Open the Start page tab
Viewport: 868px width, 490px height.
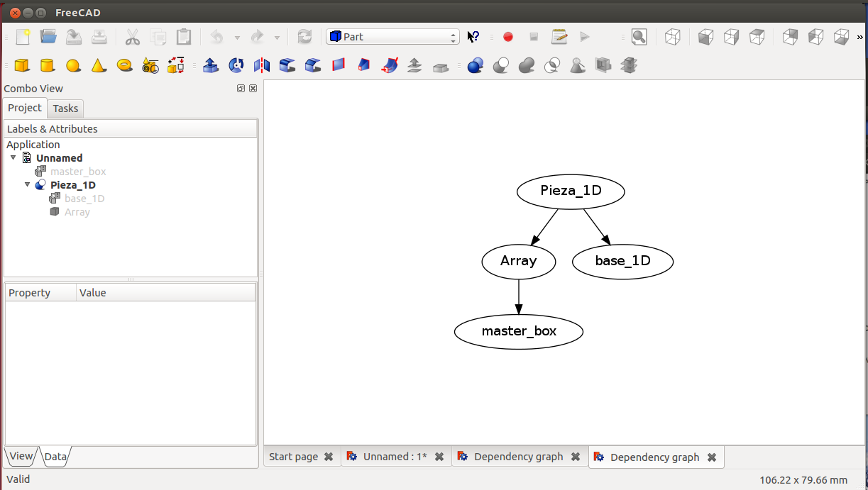pos(293,457)
